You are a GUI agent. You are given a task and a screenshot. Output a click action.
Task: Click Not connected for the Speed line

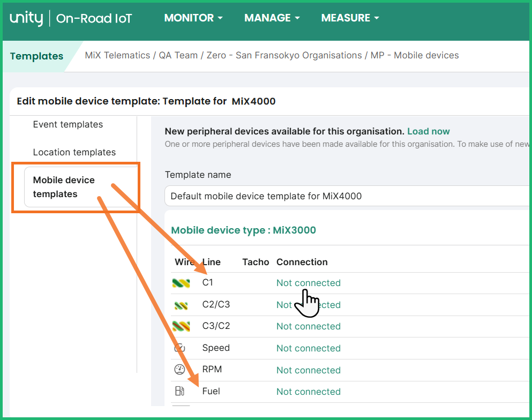coord(308,348)
